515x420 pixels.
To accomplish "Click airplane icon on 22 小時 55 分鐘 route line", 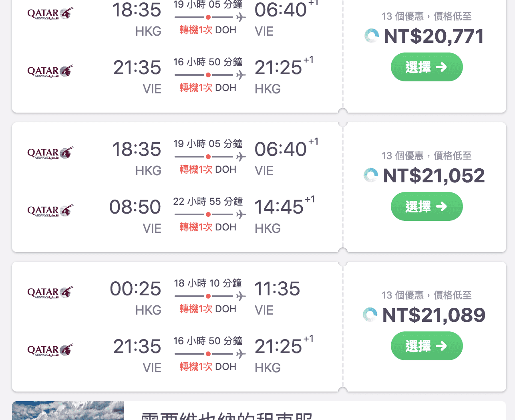I will click(241, 214).
